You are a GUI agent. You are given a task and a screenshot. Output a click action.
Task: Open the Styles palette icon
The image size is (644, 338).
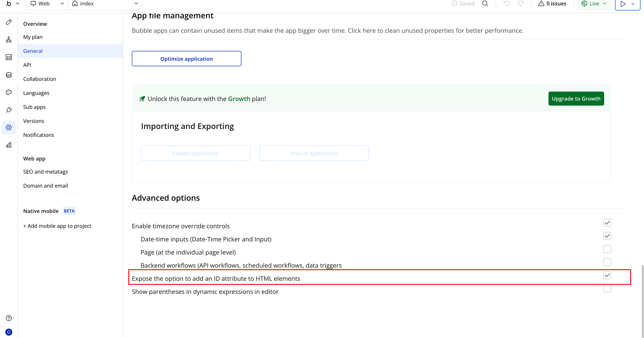pyautogui.click(x=9, y=92)
